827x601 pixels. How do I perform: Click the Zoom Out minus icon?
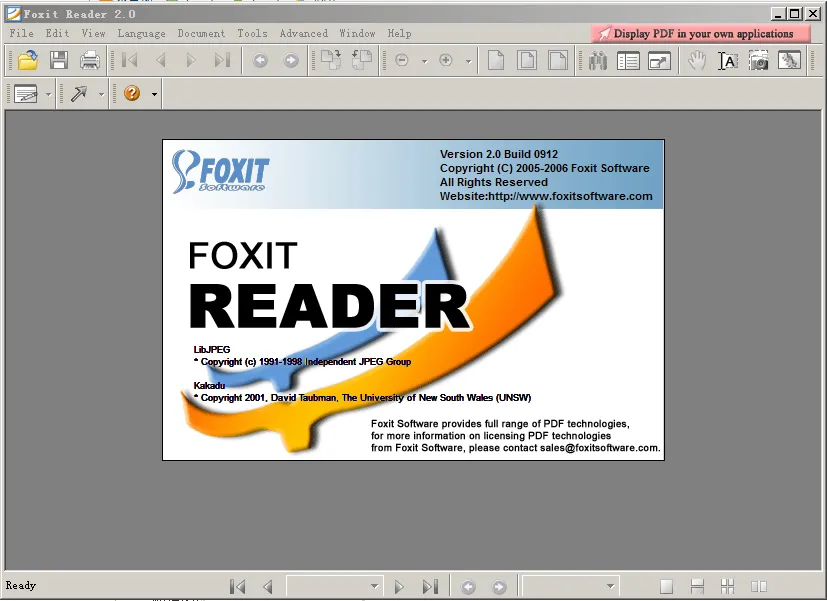tap(401, 60)
